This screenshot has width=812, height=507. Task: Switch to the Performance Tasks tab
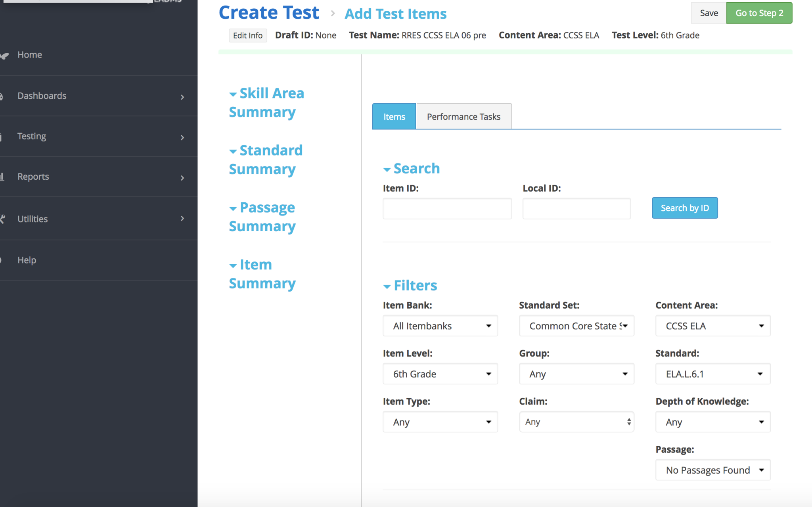pyautogui.click(x=463, y=117)
